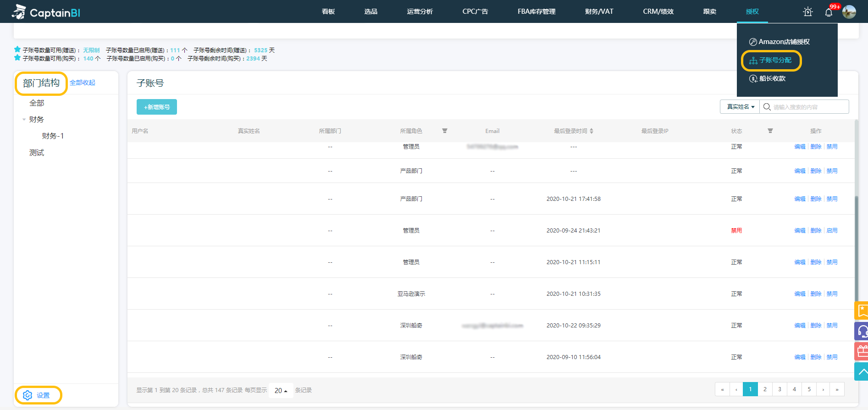Open the 看板 menu

(x=328, y=11)
